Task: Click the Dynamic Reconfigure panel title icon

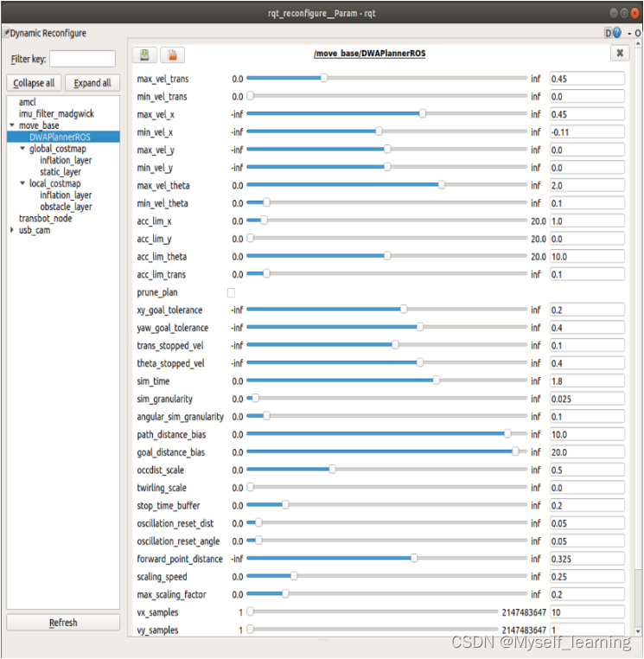Action: pos(6,32)
